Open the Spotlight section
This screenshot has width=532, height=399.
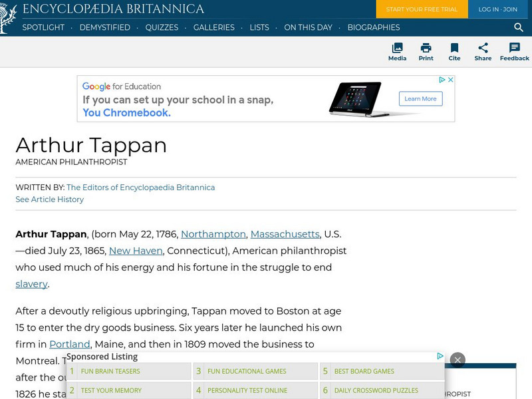[43, 27]
